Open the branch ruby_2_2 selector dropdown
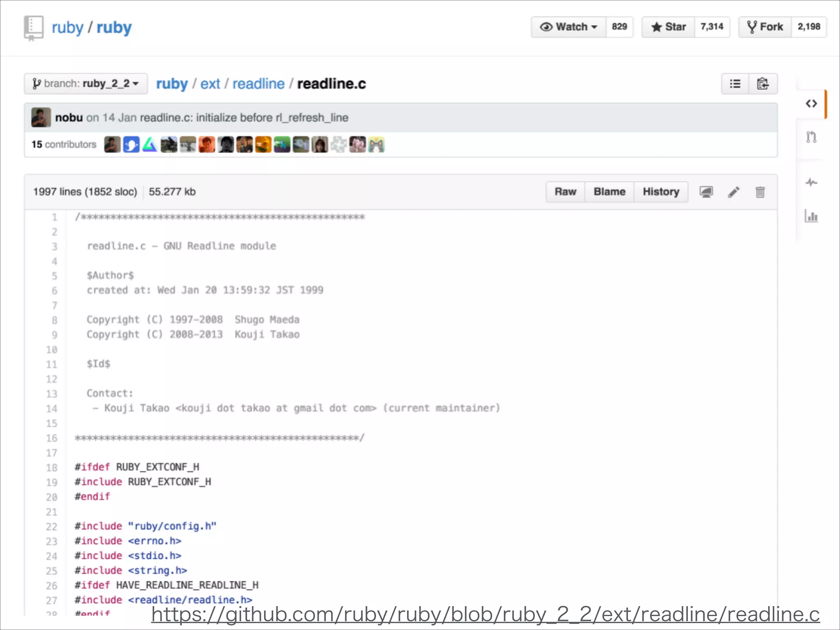 (x=86, y=84)
